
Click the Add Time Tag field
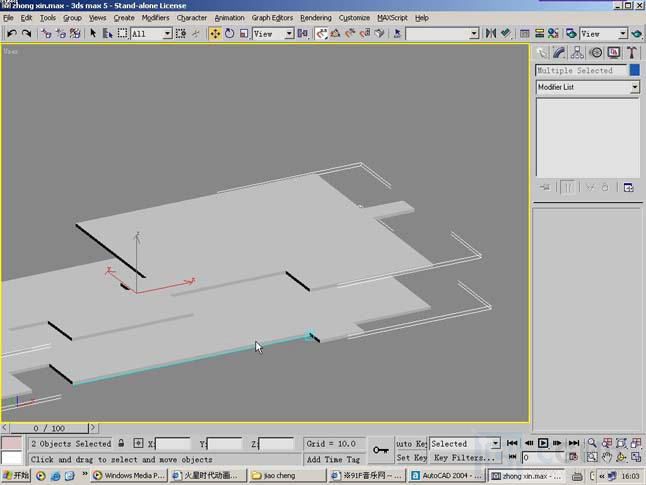[x=333, y=459]
